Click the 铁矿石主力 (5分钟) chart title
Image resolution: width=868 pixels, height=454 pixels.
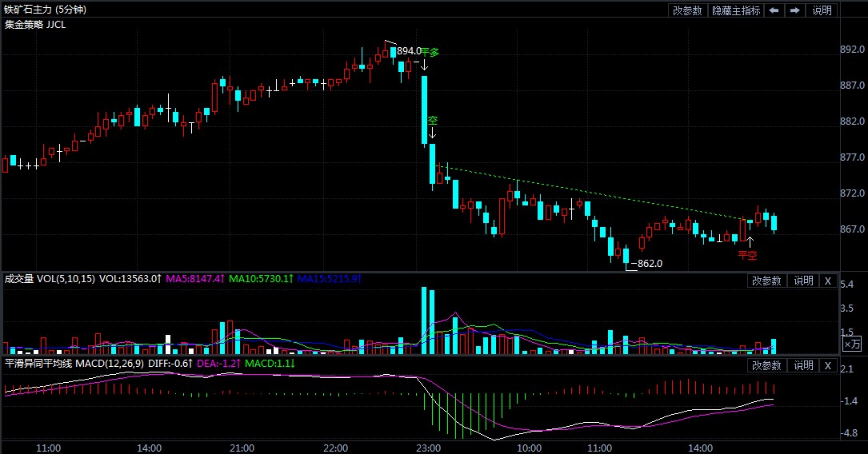(x=46, y=10)
